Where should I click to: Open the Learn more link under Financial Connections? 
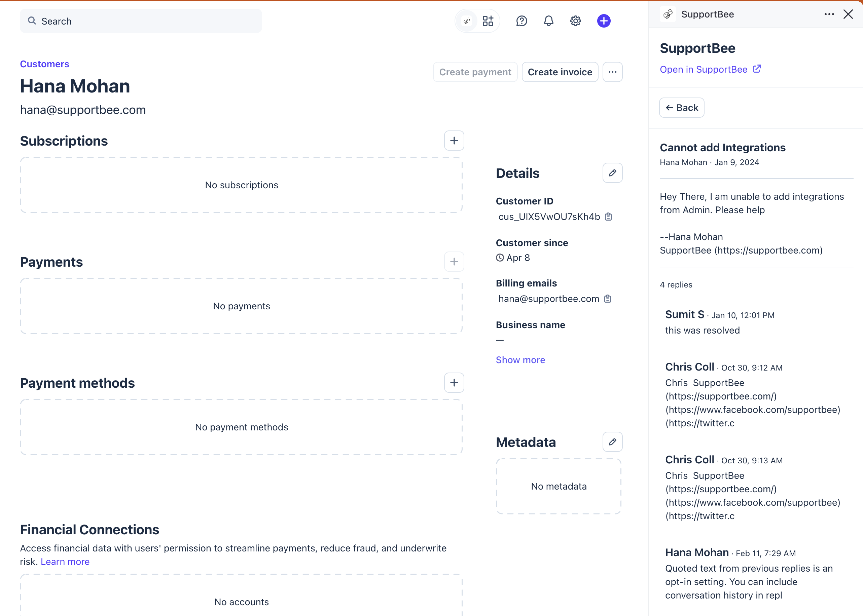click(65, 562)
